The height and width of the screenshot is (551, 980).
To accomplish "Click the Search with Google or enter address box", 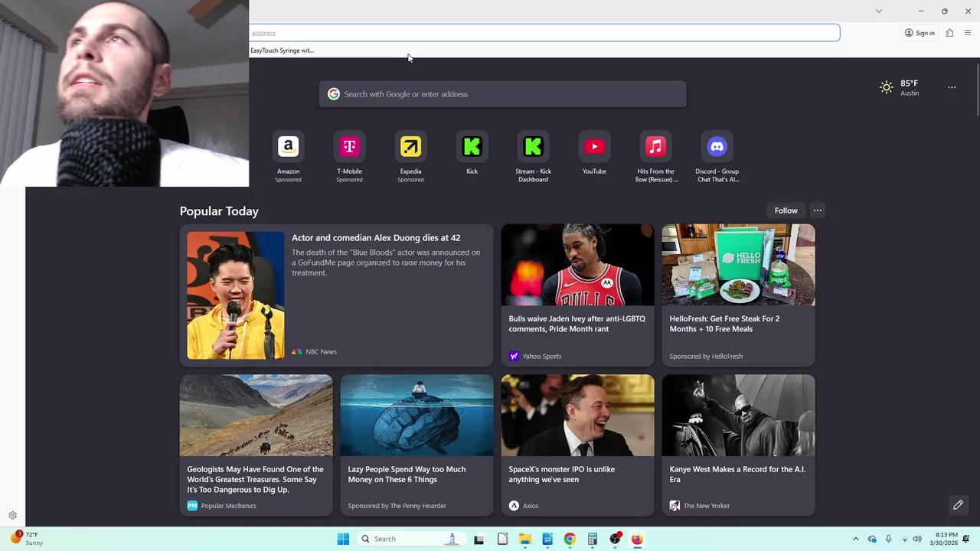I will click(502, 94).
